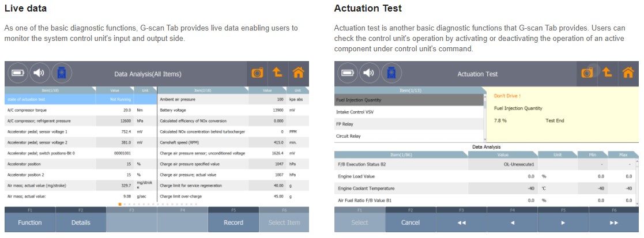The image size is (644, 238).
Task: Click battery icon in Data Analysis header
Action: pos(18,73)
